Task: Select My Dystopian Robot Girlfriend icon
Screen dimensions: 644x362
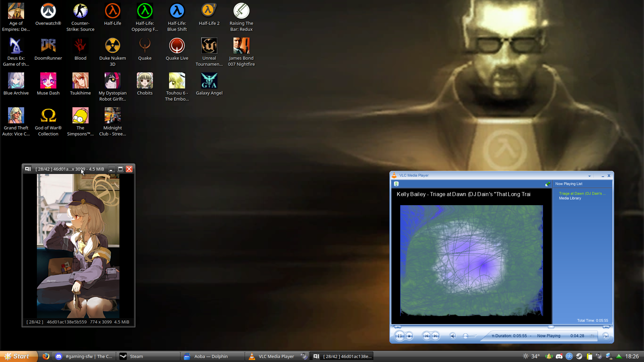Action: pyautogui.click(x=113, y=87)
